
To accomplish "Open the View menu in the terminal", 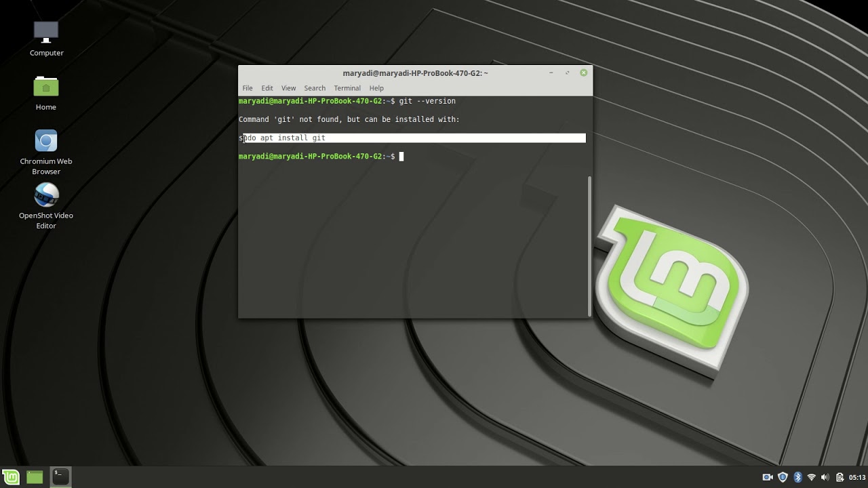I will point(289,88).
